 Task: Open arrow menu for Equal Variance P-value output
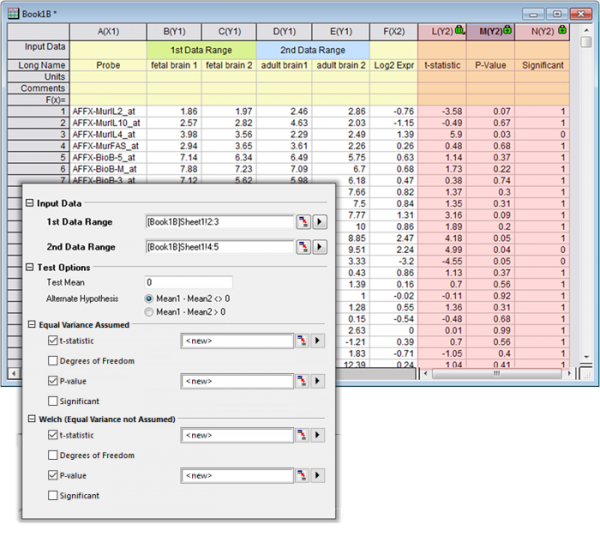[x=318, y=381]
